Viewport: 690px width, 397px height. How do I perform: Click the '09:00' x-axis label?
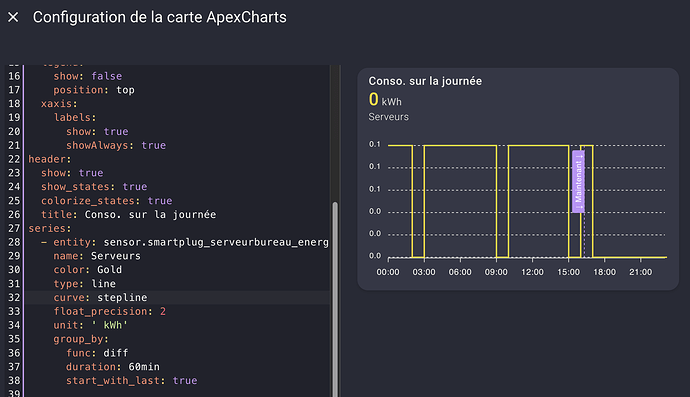tap(496, 272)
